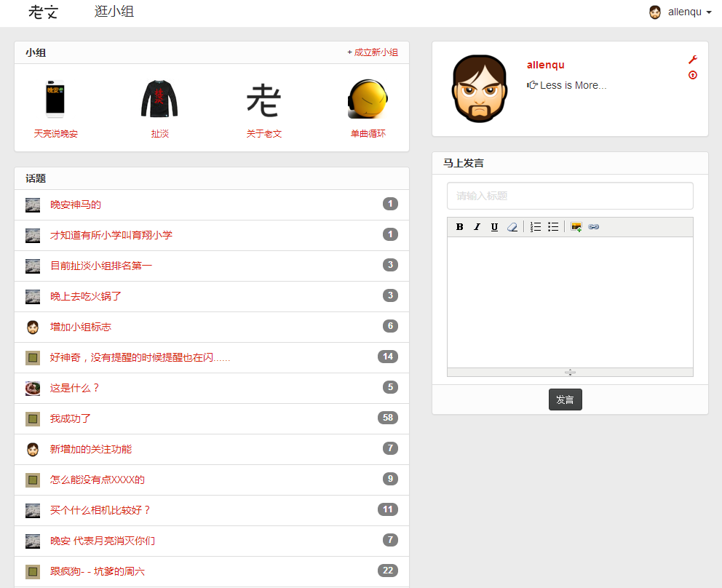This screenshot has width=722, height=588.
Task: Click the 成立新小组 link
Action: tap(373, 52)
